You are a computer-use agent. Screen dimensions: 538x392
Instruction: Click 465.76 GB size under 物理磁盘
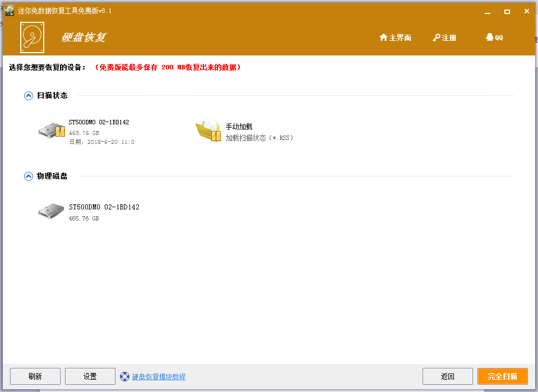coord(84,218)
